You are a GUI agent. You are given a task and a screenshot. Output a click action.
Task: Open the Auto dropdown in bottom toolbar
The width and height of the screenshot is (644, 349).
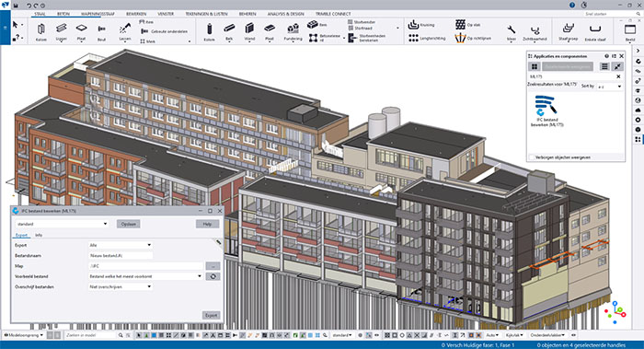pos(492,335)
